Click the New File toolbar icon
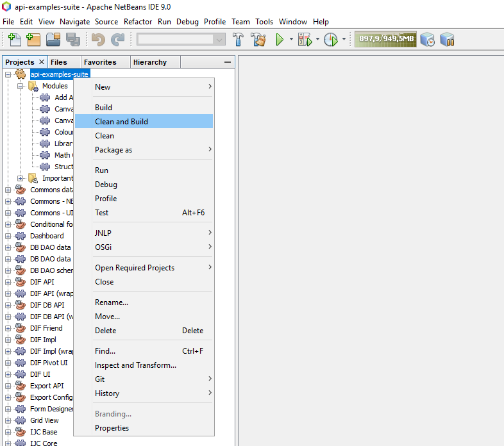 [15, 40]
